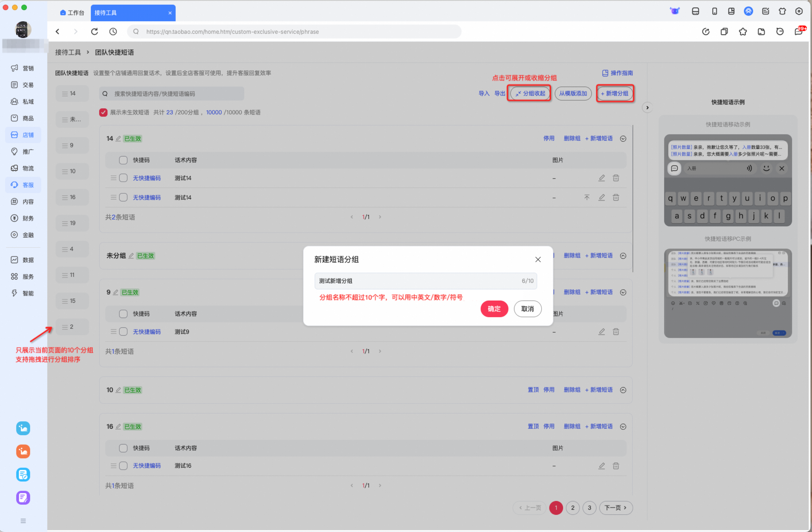812x532 pixels.
Task: Toggle select-all checkbox in group 16 header
Action: 123,448
